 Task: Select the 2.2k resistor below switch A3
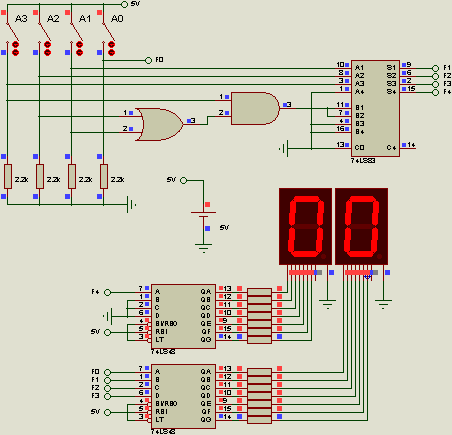[x=8, y=176]
